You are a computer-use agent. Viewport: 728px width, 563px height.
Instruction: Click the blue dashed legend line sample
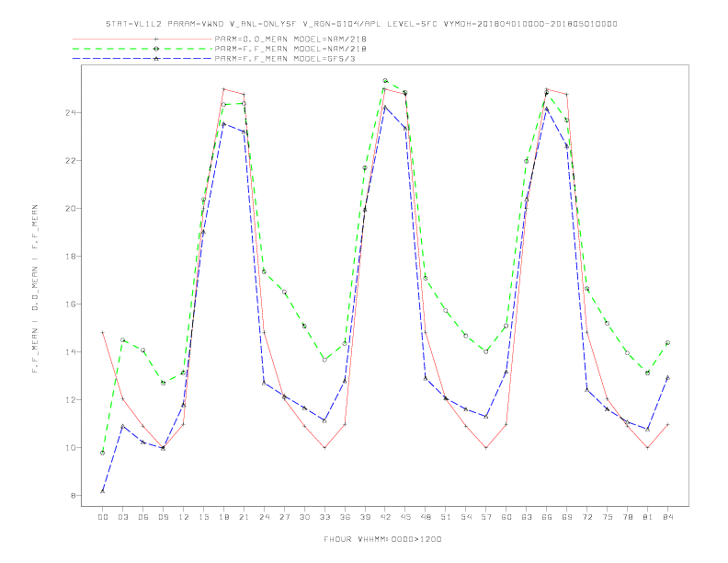tap(142, 59)
